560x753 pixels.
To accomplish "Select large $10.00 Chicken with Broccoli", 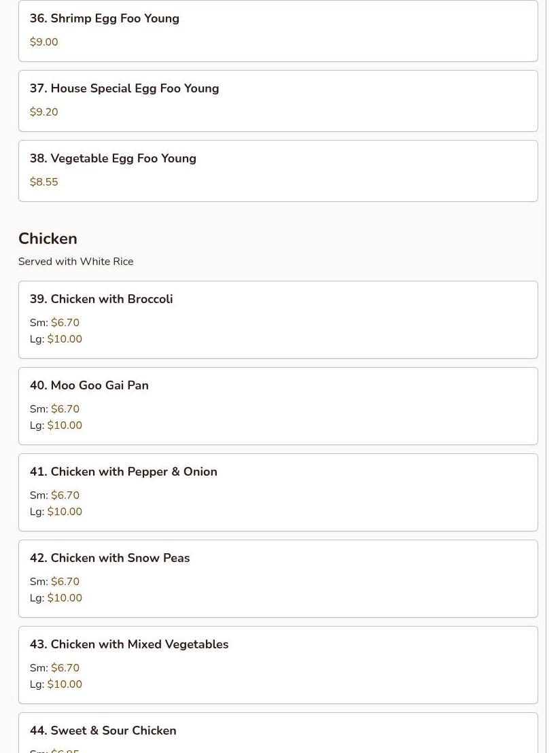I will 64,339.
